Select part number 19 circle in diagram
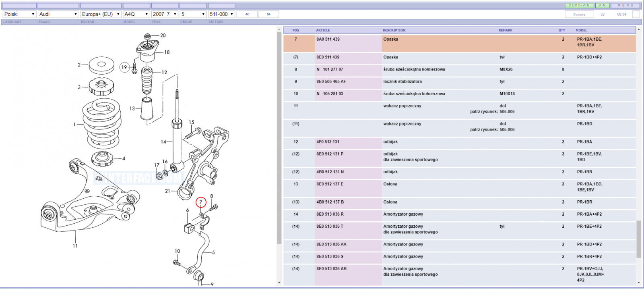The image size is (644, 289). (x=124, y=67)
